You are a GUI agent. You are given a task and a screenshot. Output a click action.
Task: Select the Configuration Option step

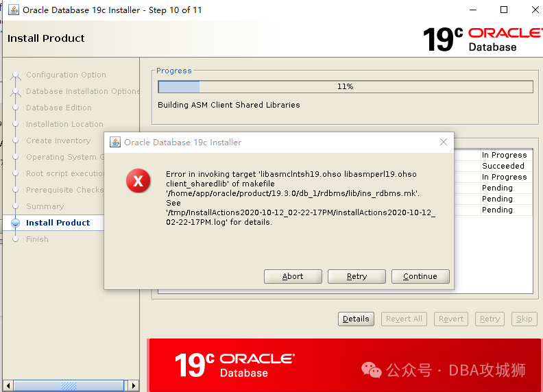66,75
